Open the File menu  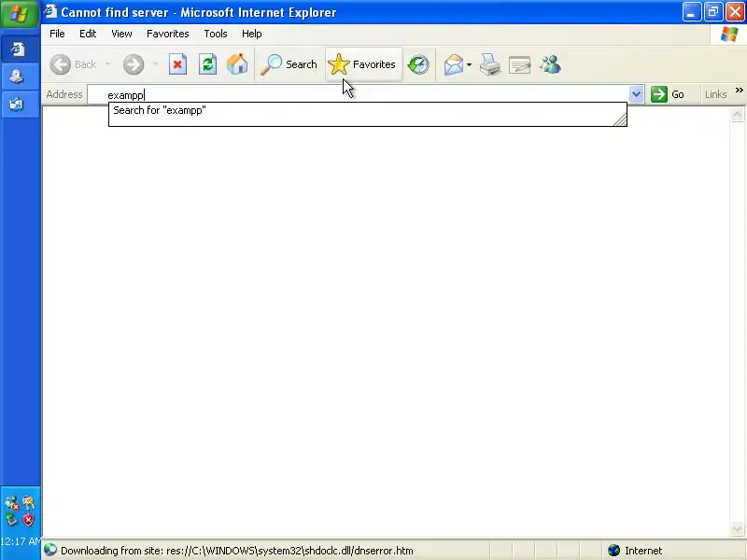[57, 34]
